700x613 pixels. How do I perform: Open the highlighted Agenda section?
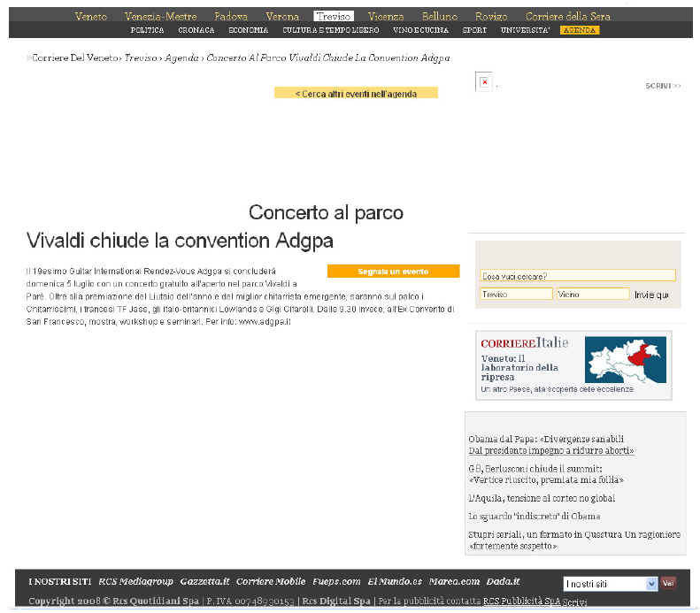click(x=580, y=30)
